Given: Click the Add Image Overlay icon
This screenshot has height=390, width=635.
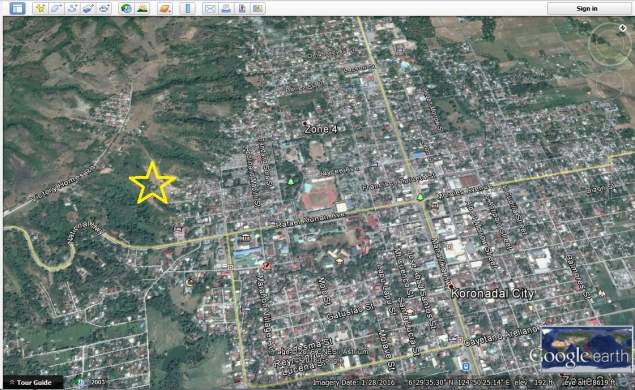Looking at the screenshot, I should (88, 8).
